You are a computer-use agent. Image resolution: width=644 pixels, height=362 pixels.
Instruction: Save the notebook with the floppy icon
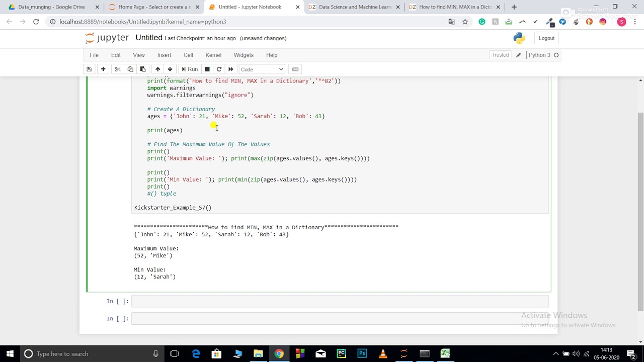coord(89,69)
